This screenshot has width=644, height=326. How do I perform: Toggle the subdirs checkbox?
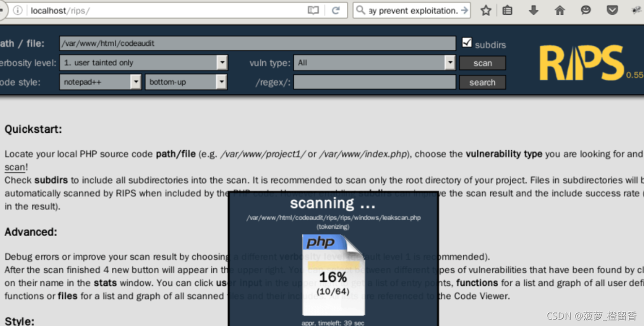[467, 43]
